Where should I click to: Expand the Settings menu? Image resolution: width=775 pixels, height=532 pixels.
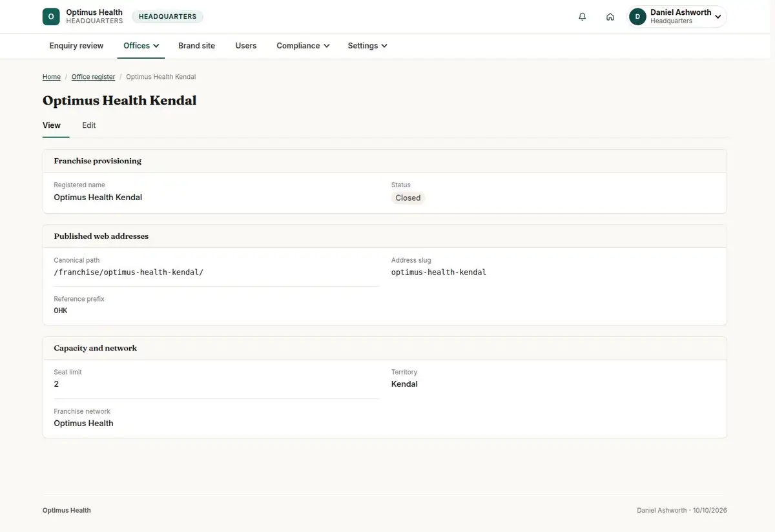click(367, 46)
